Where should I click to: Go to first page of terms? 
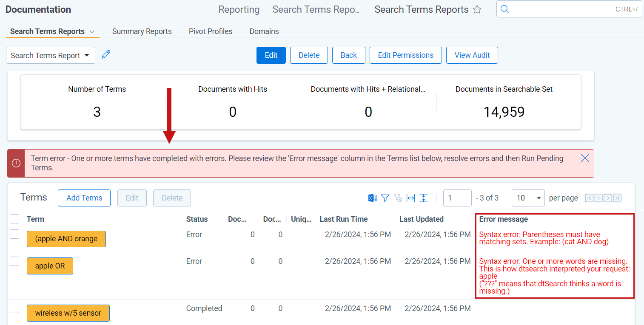point(589,198)
